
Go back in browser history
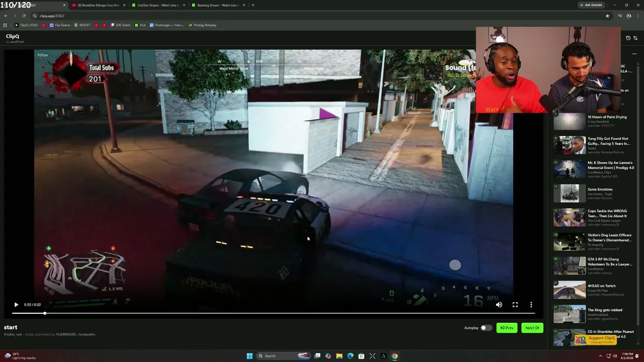pos(6,16)
